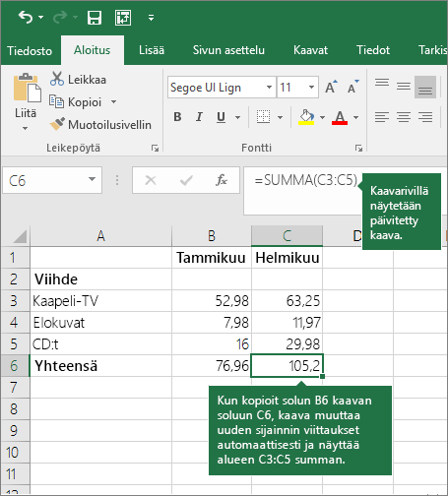Click the Save floppy disk icon
The width and height of the screenshot is (448, 496).
[95, 18]
